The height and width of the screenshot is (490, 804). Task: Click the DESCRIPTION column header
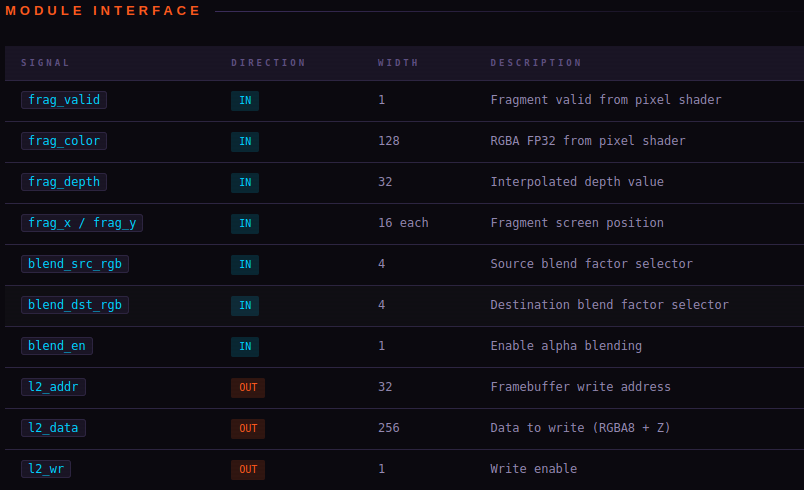point(536,63)
